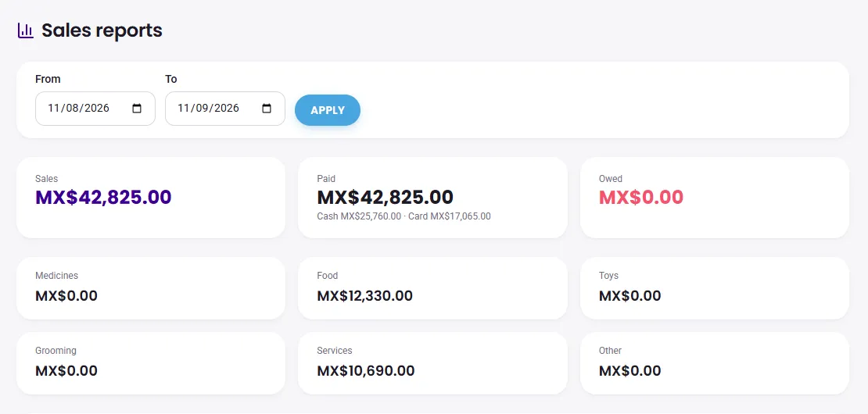
Task: Select the Other amount MX$0.00
Action: [630, 370]
